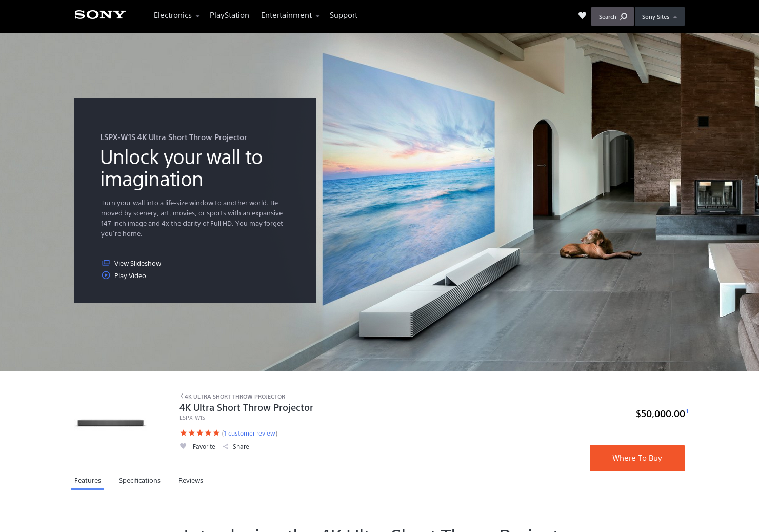The width and height of the screenshot is (759, 532).
Task: Click the Share icon beside Favorite
Action: coord(226,447)
